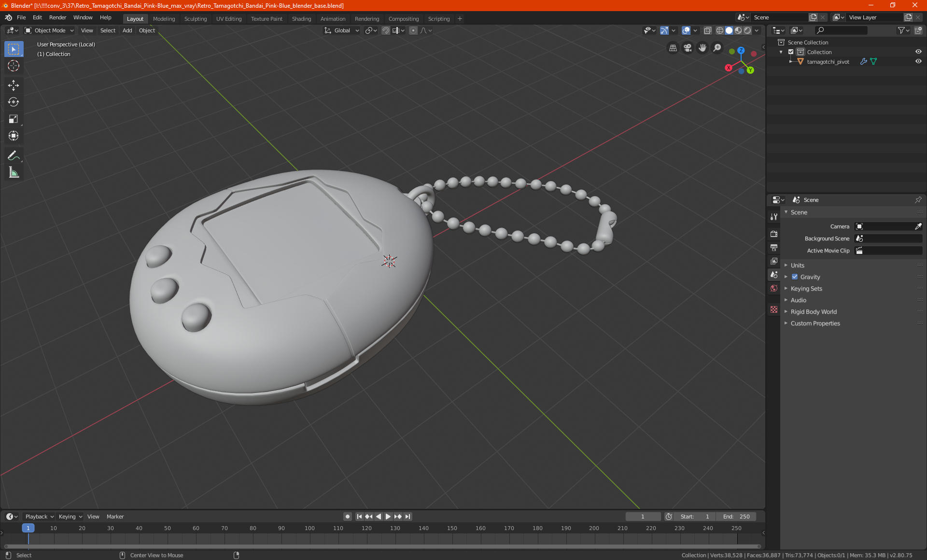Select the Transform tool icon
The width and height of the screenshot is (927, 560).
(x=13, y=136)
